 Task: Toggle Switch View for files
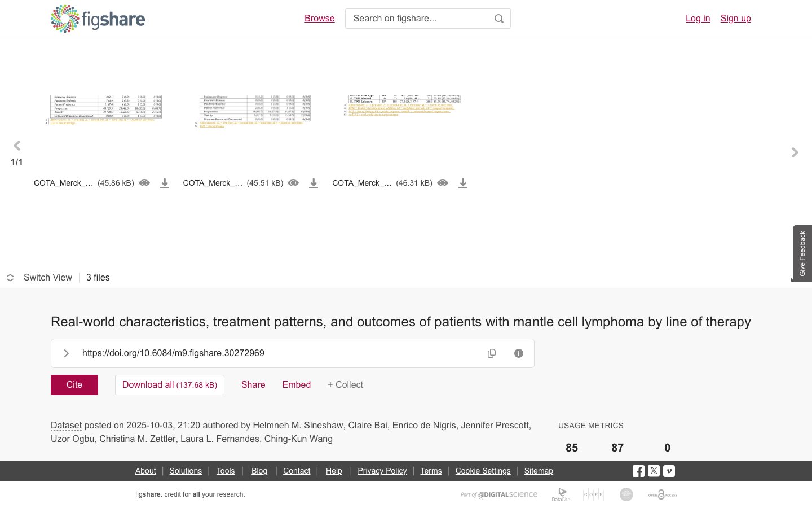click(x=39, y=278)
